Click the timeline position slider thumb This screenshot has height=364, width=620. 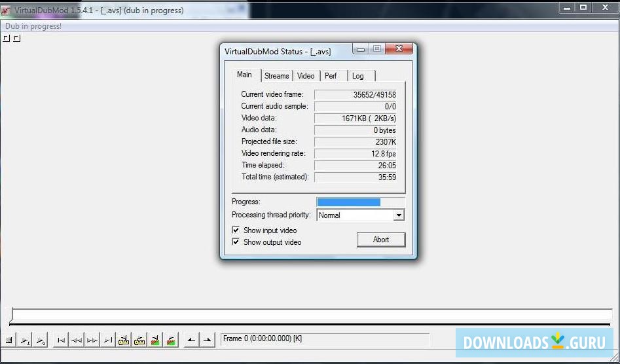pyautogui.click(x=12, y=315)
